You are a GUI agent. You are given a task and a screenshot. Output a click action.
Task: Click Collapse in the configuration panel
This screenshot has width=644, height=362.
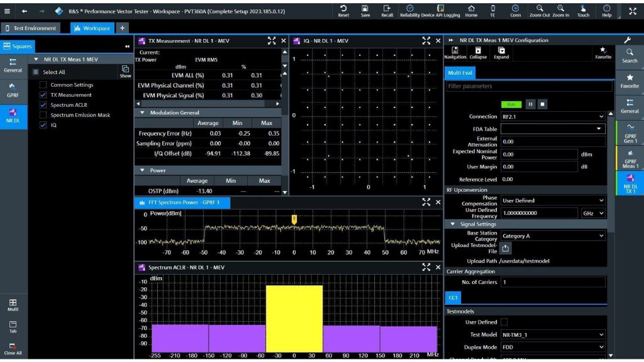(478, 53)
